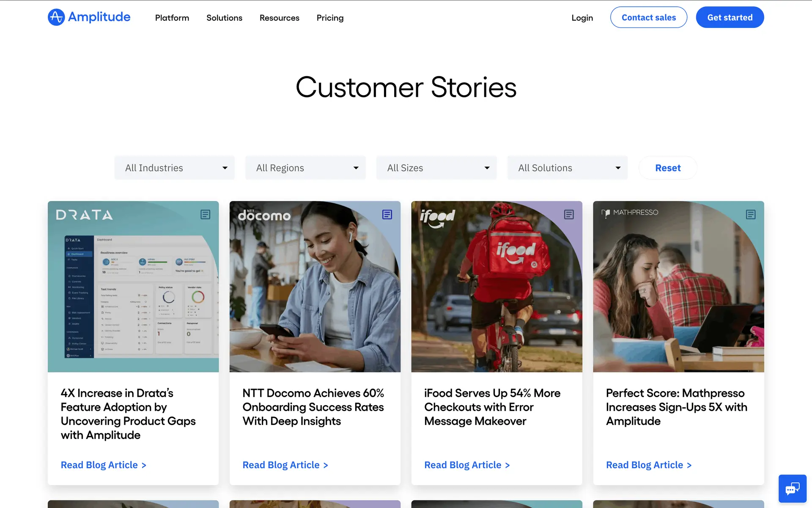Click the NTT Docomo story thumbnail
The image size is (812, 508).
pos(315,287)
